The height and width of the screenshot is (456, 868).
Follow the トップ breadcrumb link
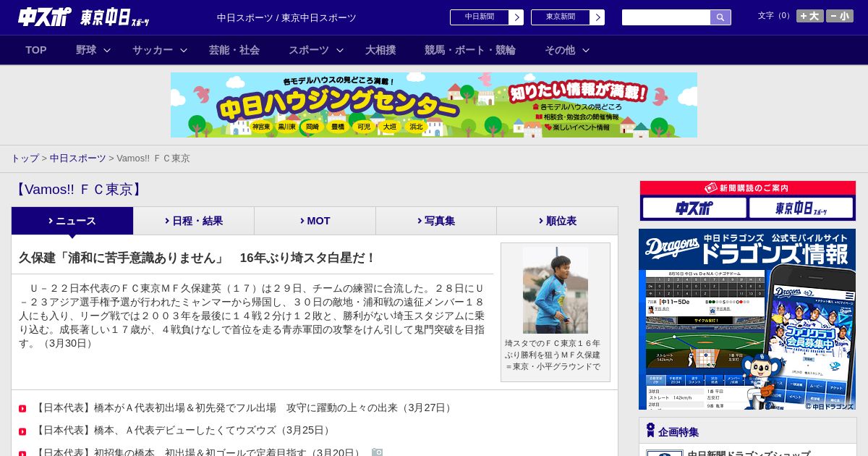pos(25,158)
